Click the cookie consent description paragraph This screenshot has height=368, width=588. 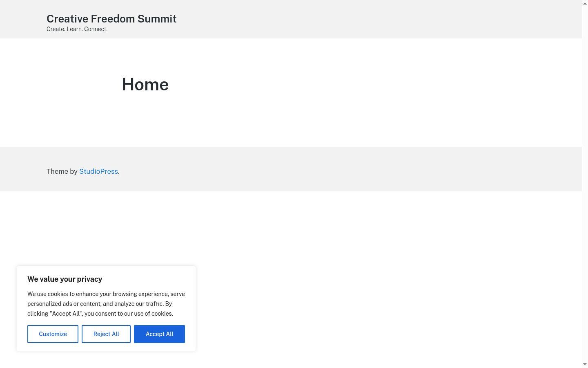106,304
